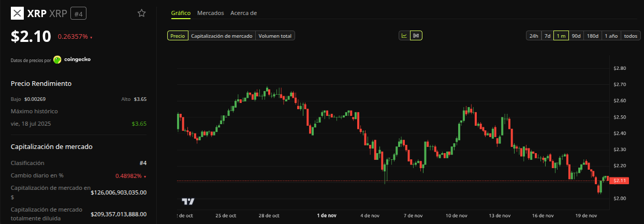Click the Precio Rendimiento heading
The height and width of the screenshot is (224, 644).
41,83
